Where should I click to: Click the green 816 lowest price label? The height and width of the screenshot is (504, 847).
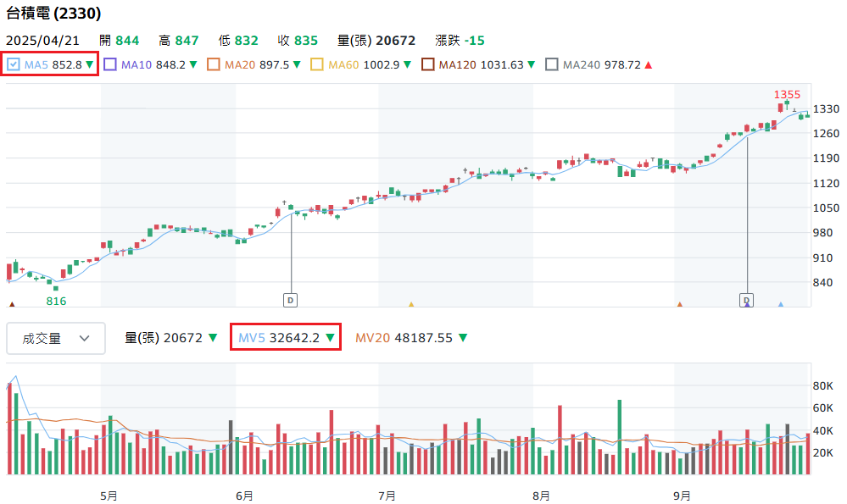56,301
